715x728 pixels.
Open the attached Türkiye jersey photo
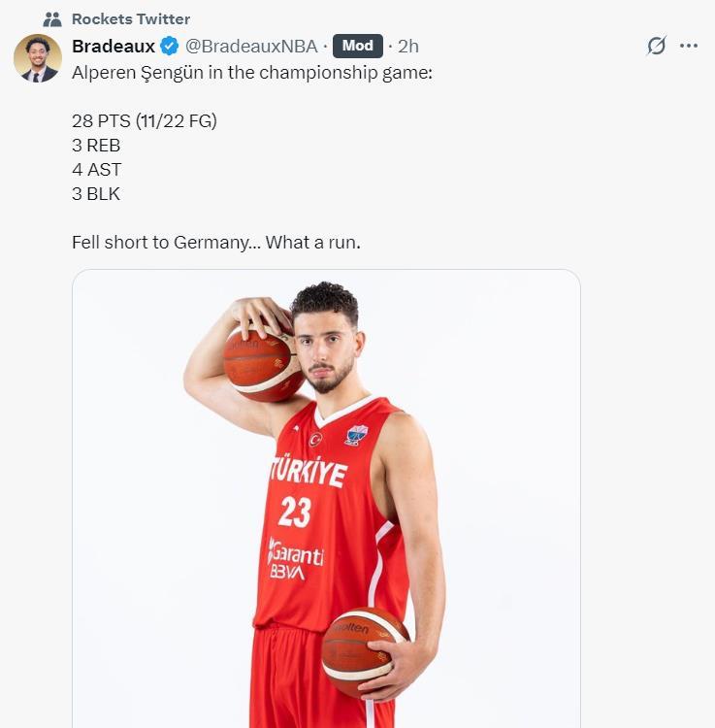pyautogui.click(x=326, y=498)
